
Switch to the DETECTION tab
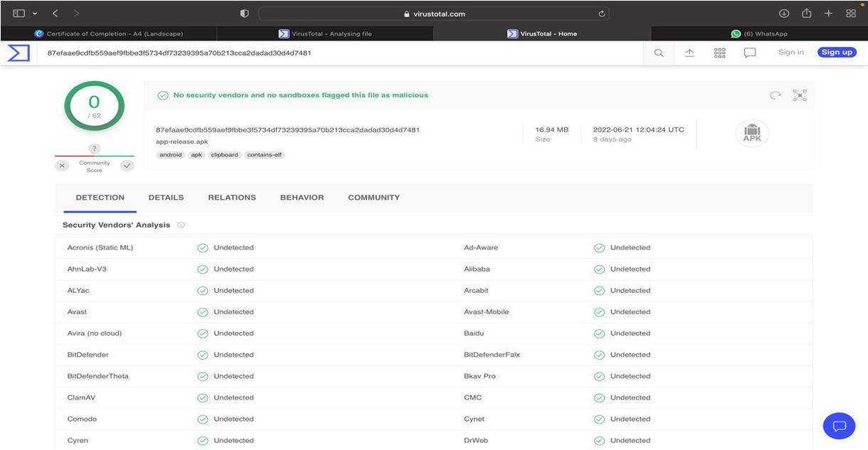pos(100,198)
